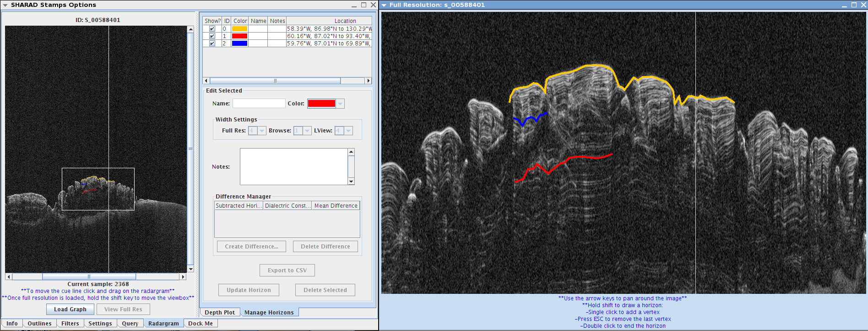
Task: Click the radargram horizontal scrollbar thumb
Action: point(89,277)
